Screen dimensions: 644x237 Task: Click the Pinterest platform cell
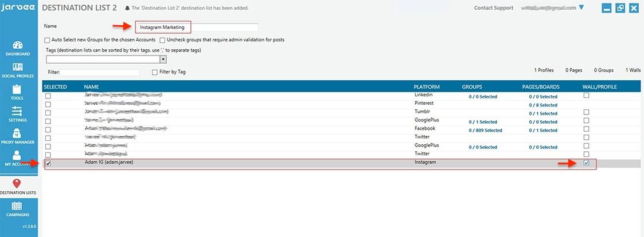[x=424, y=103]
